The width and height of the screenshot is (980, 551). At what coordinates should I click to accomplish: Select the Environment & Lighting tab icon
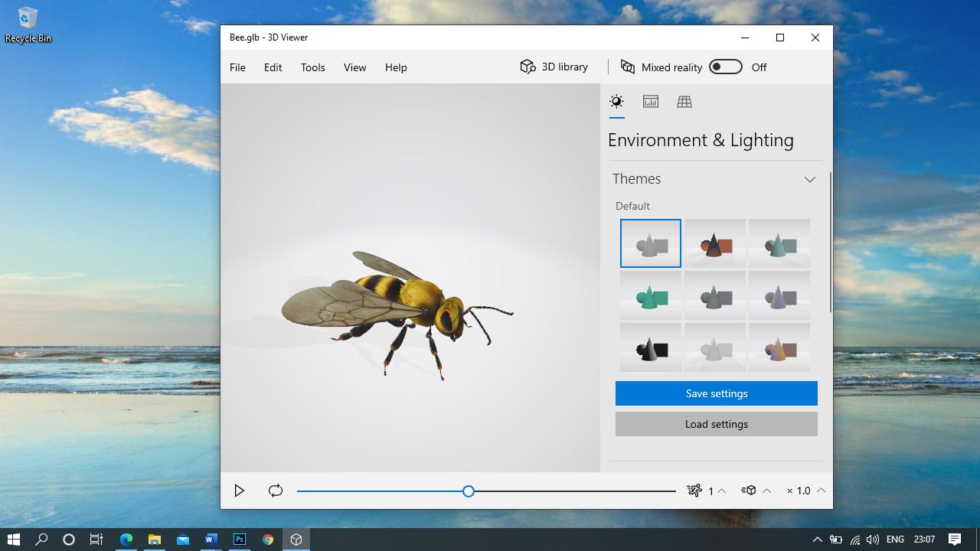(x=616, y=102)
